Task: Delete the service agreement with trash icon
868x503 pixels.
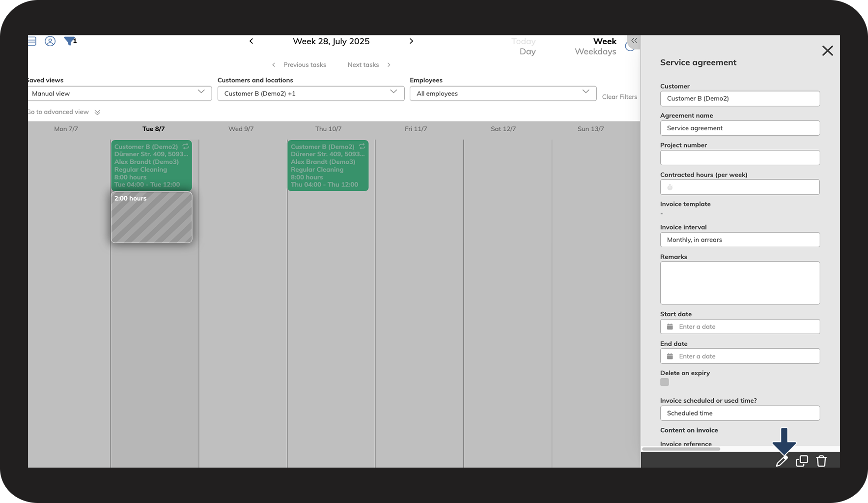Action: coord(821,461)
